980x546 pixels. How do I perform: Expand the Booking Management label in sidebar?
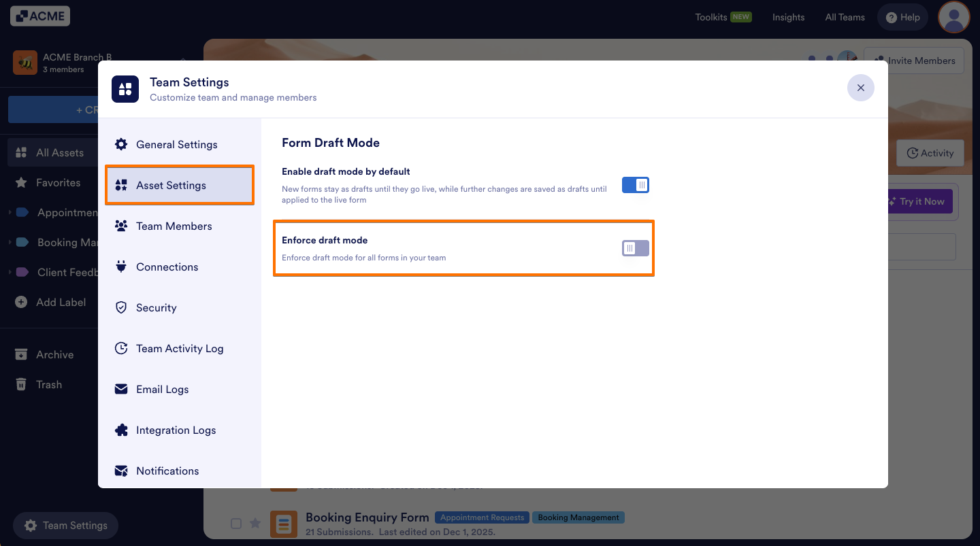tap(10, 242)
